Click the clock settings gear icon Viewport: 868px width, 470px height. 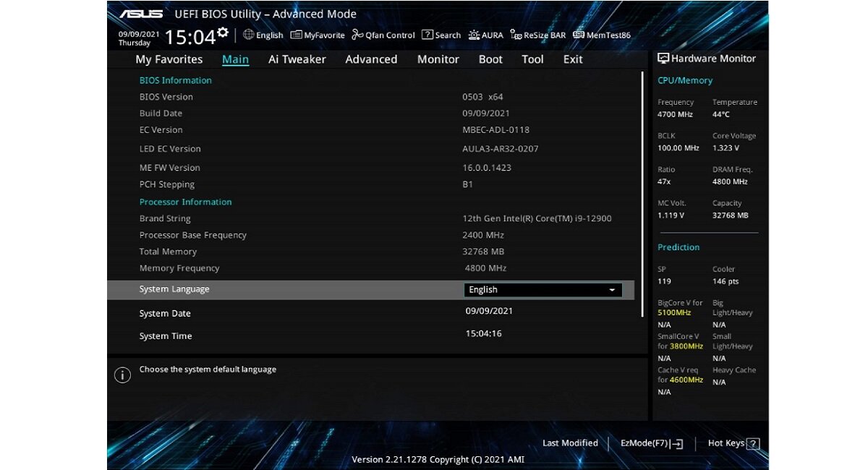click(x=222, y=31)
